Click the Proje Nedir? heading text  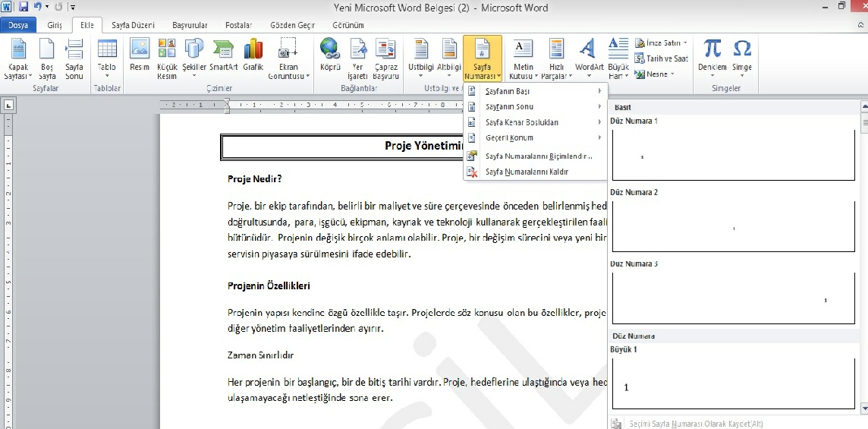[x=255, y=179]
